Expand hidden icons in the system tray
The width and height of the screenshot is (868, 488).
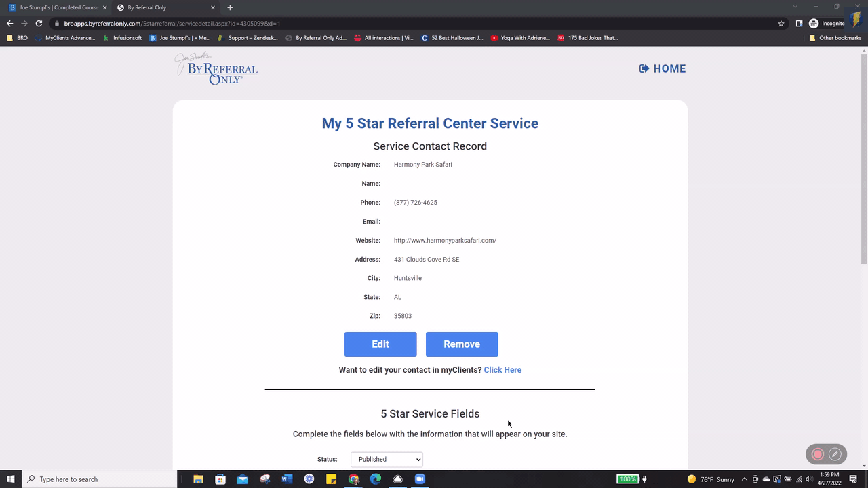pos(744,479)
